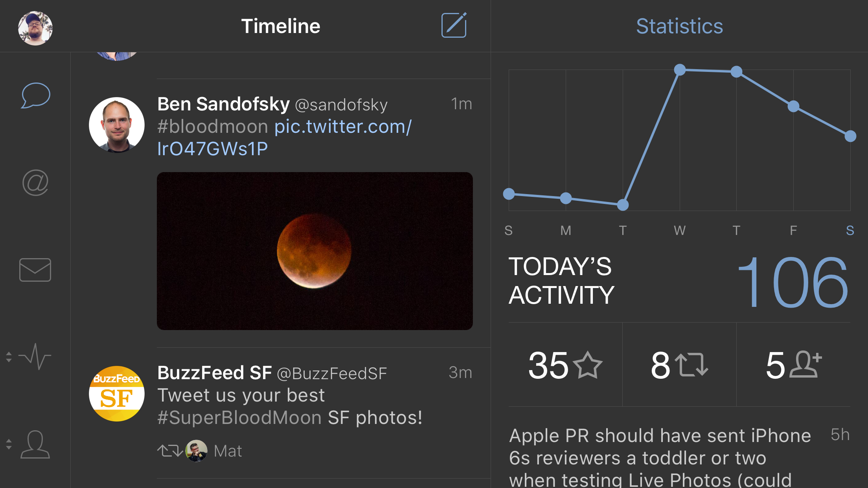Click the #SuperBloodMoon hashtag
This screenshot has width=868, height=488.
[x=239, y=417]
